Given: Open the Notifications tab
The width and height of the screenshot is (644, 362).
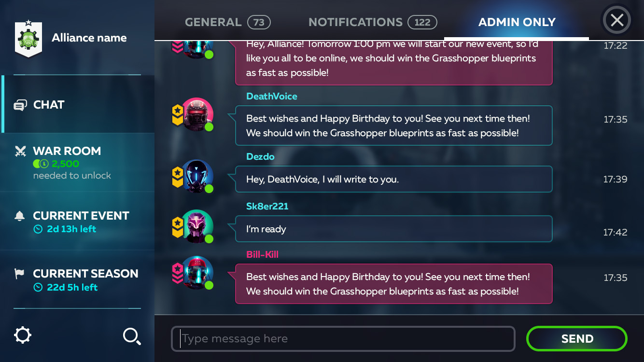Looking at the screenshot, I should (x=372, y=22).
